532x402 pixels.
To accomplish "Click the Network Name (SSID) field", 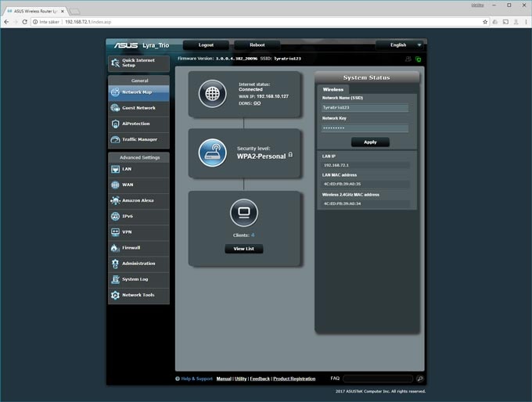I will click(365, 108).
